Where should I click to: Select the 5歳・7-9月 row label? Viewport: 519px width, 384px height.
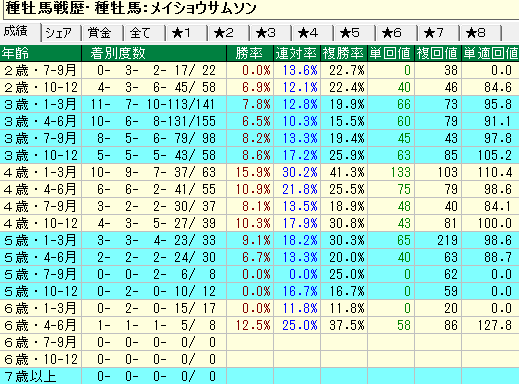tap(41, 274)
